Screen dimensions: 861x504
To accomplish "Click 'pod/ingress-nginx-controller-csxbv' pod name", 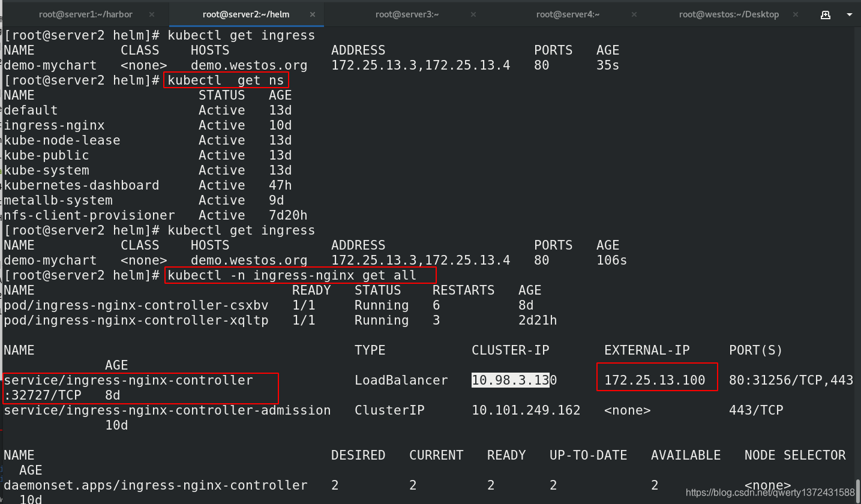I will pyautogui.click(x=136, y=305).
